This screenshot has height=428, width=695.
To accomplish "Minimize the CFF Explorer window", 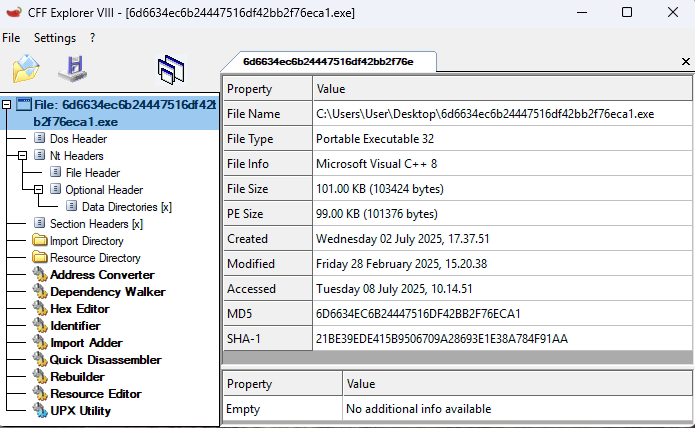I will point(582,12).
